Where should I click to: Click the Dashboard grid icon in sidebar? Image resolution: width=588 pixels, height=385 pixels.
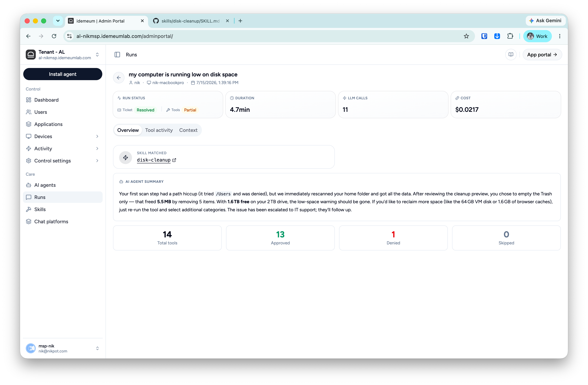pyautogui.click(x=29, y=100)
